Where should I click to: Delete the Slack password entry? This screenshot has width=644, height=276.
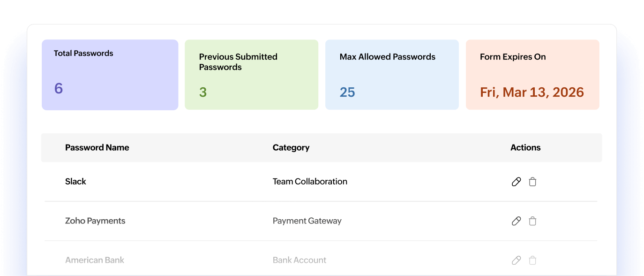click(x=532, y=181)
